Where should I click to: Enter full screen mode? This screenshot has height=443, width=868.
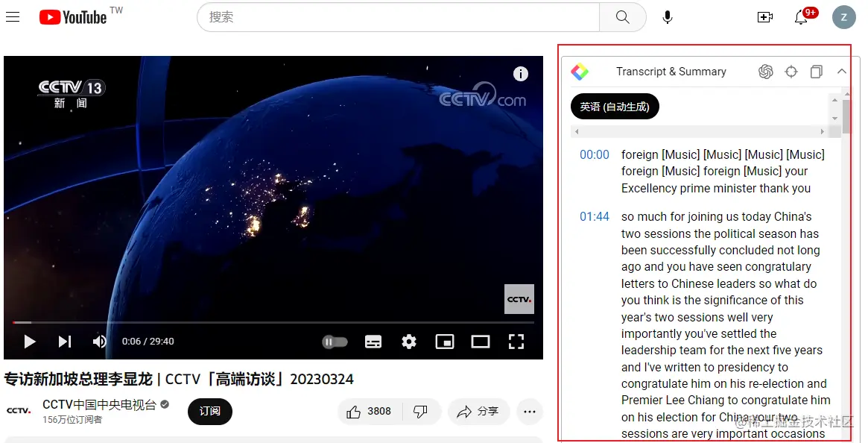click(x=516, y=342)
